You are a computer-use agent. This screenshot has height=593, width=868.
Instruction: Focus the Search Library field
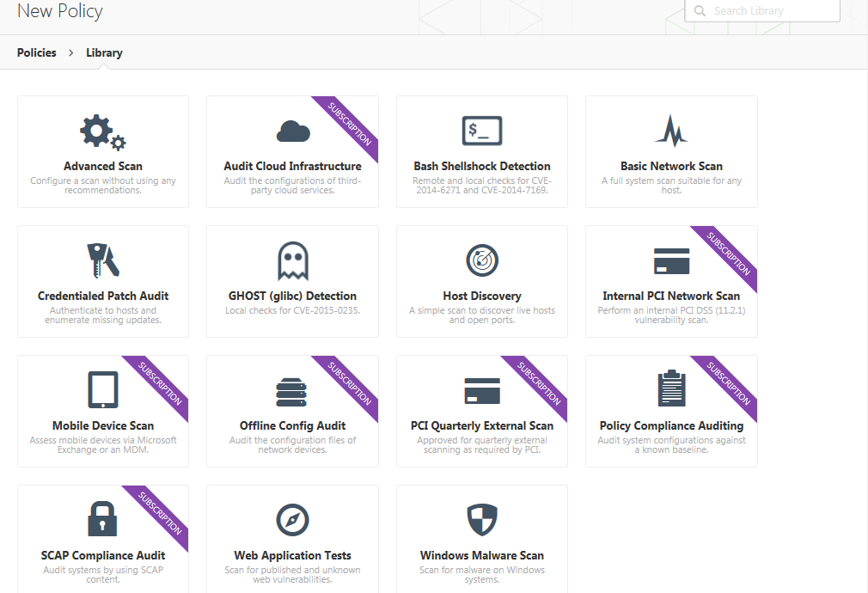(762, 10)
